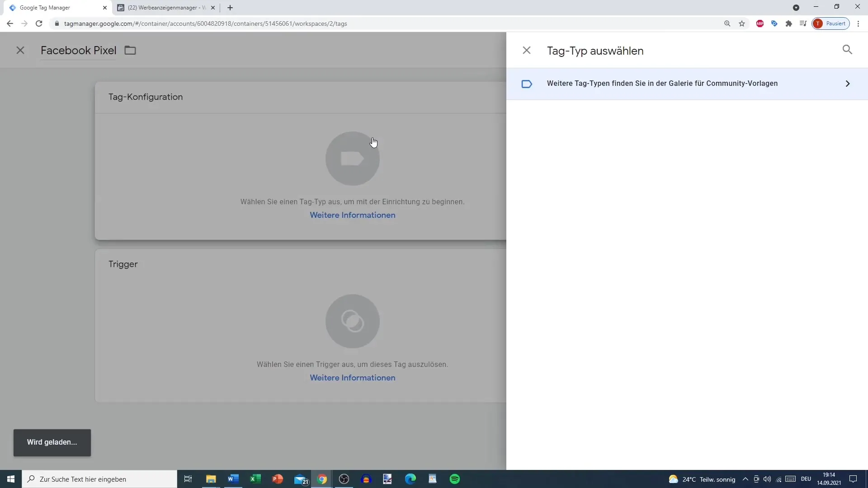Open a new browser tab
The width and height of the screenshot is (868, 488).
tap(230, 8)
